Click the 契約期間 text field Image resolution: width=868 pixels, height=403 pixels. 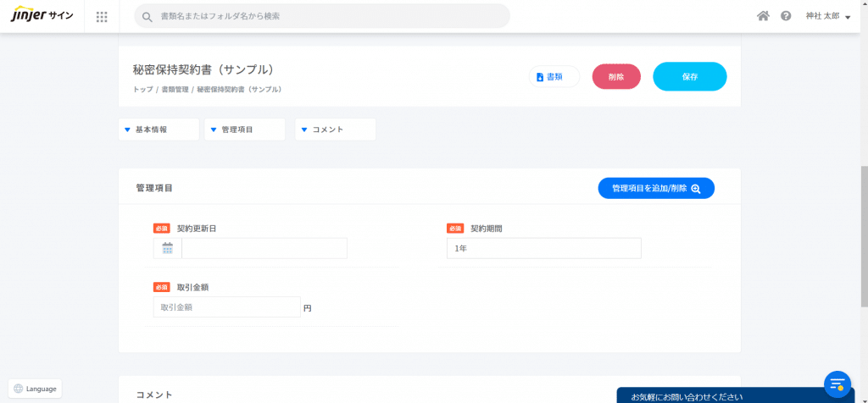tap(544, 248)
